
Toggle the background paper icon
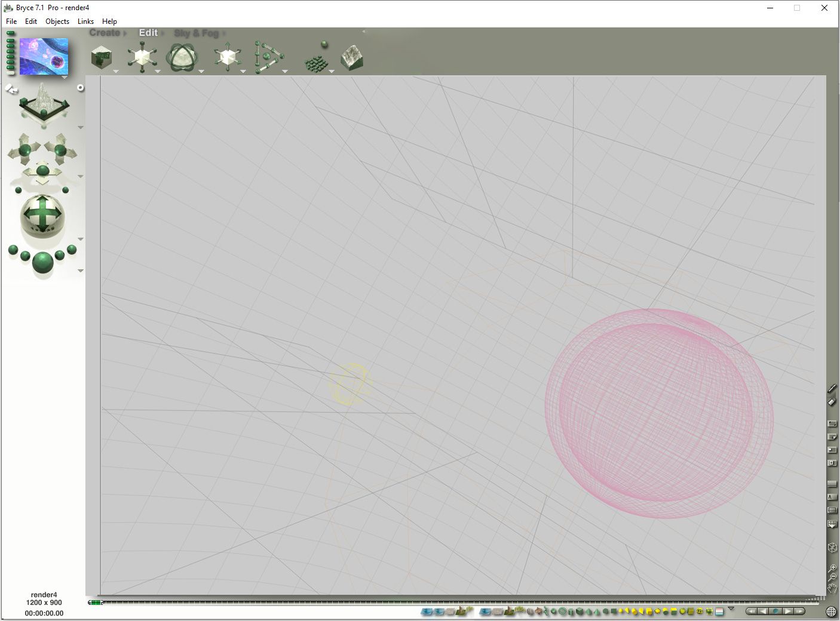pos(832,437)
